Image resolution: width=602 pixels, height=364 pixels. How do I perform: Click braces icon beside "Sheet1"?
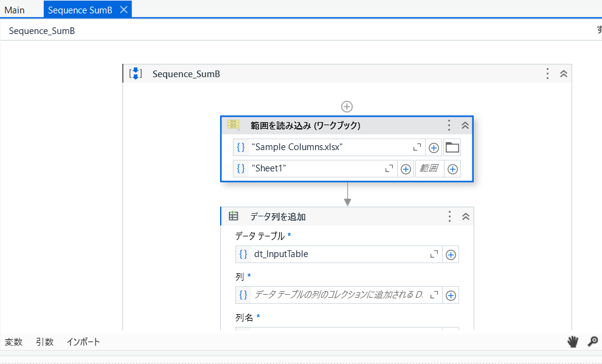[241, 169]
